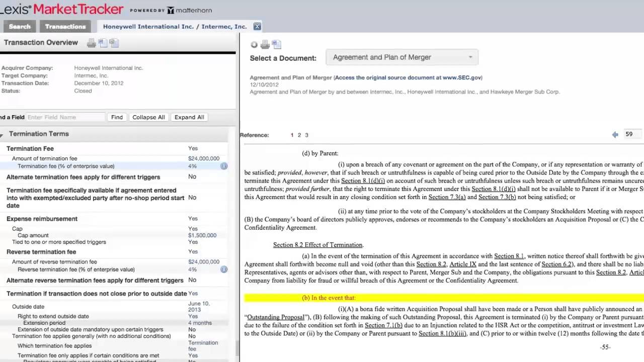Viewport: 644px width, 362px height.
Task: Click the page number box showing 59
Action: point(632,134)
